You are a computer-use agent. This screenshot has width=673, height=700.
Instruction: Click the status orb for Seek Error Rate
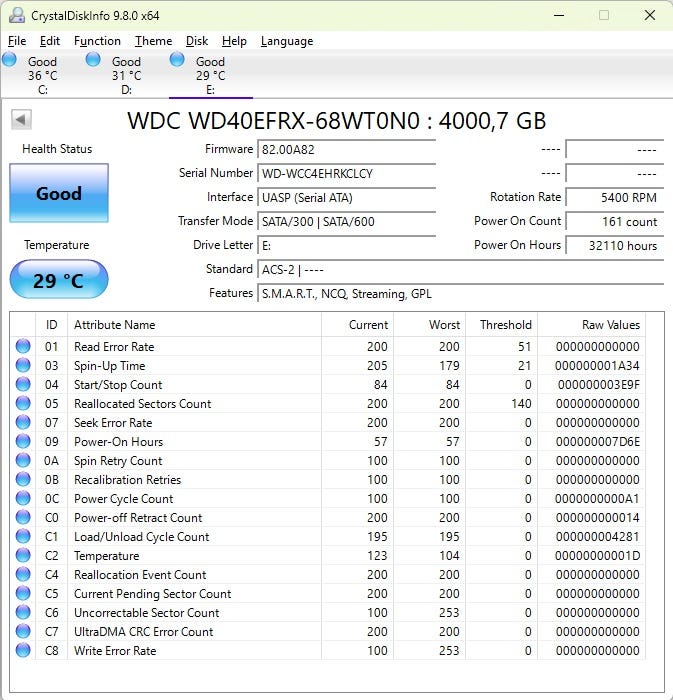click(23, 422)
